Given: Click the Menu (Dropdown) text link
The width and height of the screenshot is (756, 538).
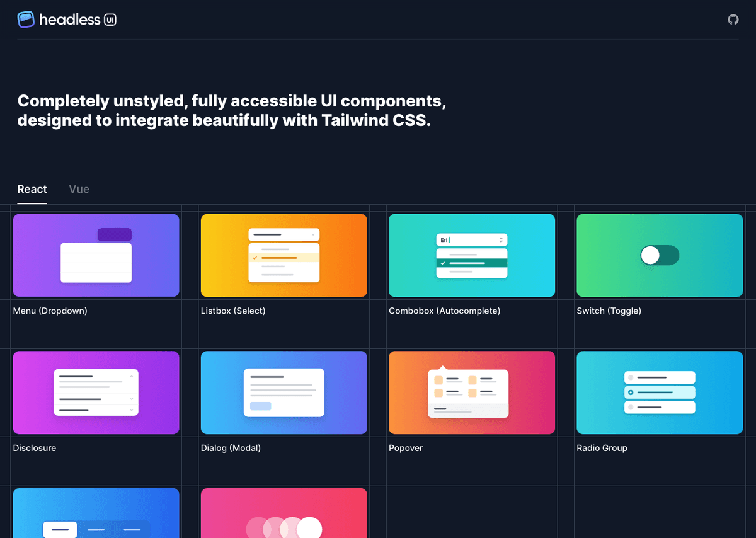Looking at the screenshot, I should [50, 311].
